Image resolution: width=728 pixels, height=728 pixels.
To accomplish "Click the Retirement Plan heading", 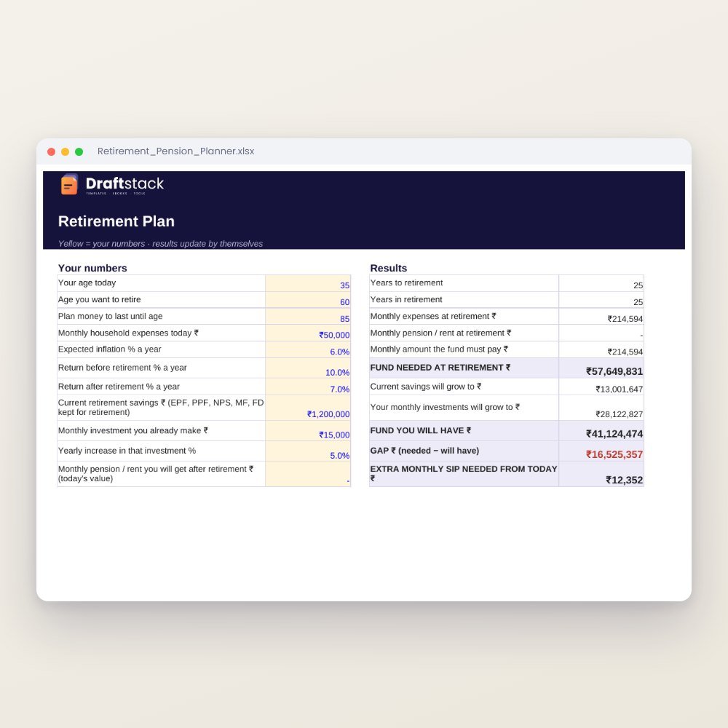I will [x=116, y=221].
